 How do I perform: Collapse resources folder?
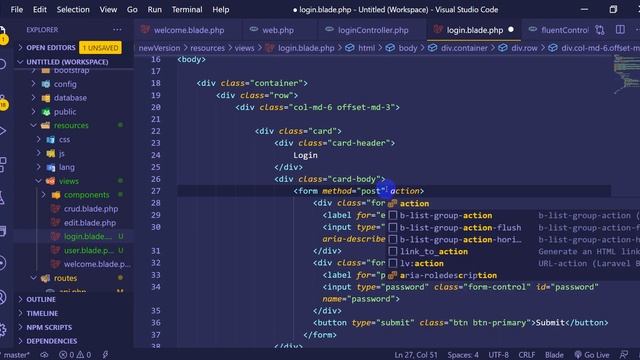click(x=33, y=125)
